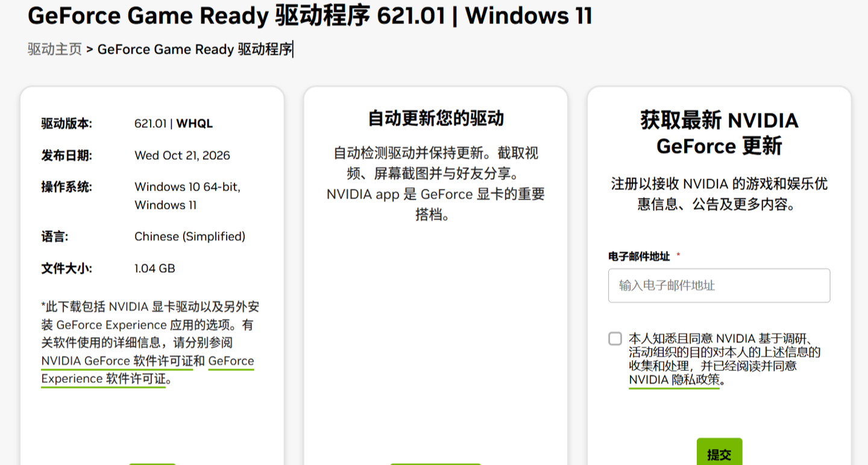The image size is (868, 465).
Task: Open the 驱动主页 breadcrumb link
Action: (x=55, y=49)
